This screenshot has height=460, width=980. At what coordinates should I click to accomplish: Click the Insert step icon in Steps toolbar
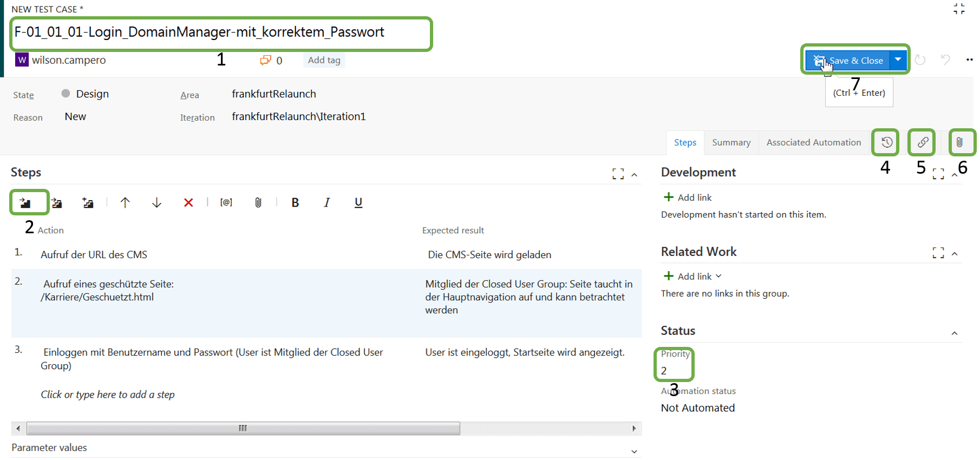tap(25, 203)
